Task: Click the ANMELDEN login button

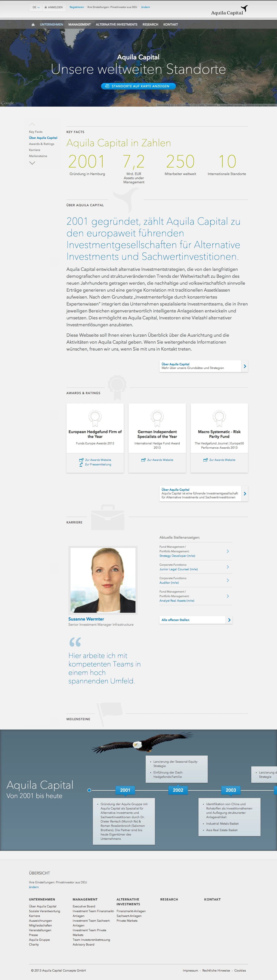Action: point(54,7)
